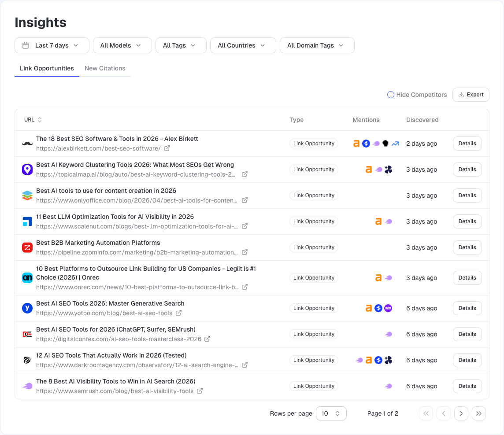Open Details for Yotpo AI SEO Tools row
Image resolution: width=504 pixels, height=435 pixels.
click(467, 308)
